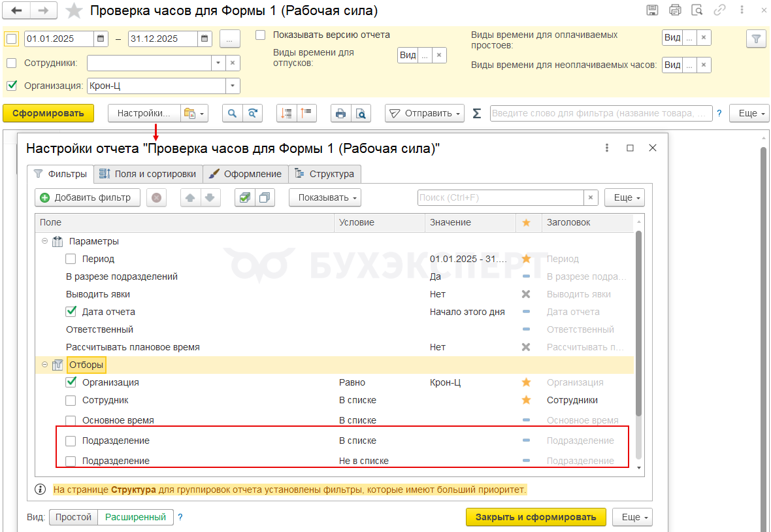The height and width of the screenshot is (532, 771).
Task: Open the Организация dropdown with Крон-Ц
Action: [x=233, y=86]
